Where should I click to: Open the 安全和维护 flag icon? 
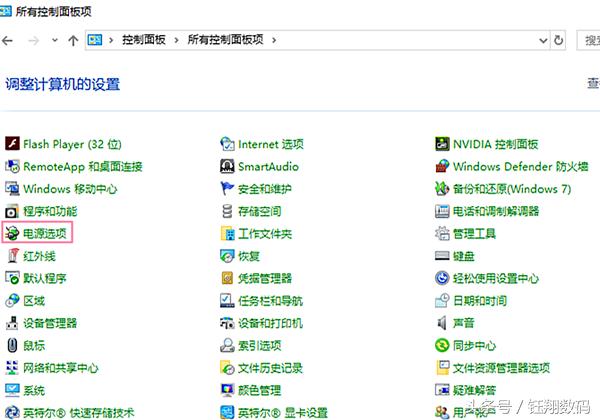point(228,189)
